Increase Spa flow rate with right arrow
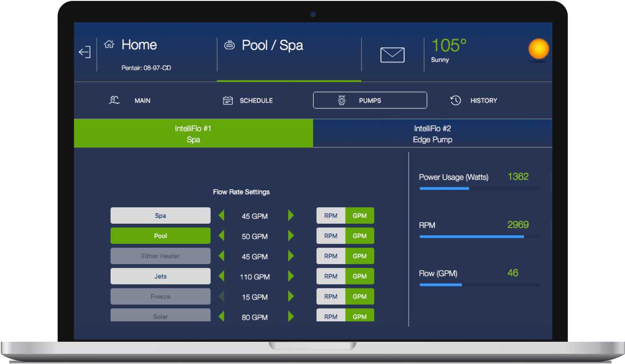625x364 pixels. (291, 216)
